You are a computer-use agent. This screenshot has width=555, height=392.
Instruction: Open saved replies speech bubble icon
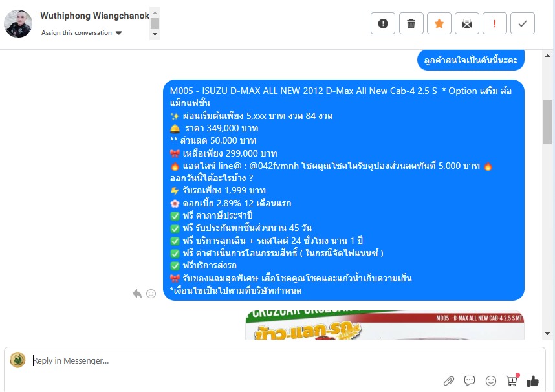pyautogui.click(x=470, y=381)
